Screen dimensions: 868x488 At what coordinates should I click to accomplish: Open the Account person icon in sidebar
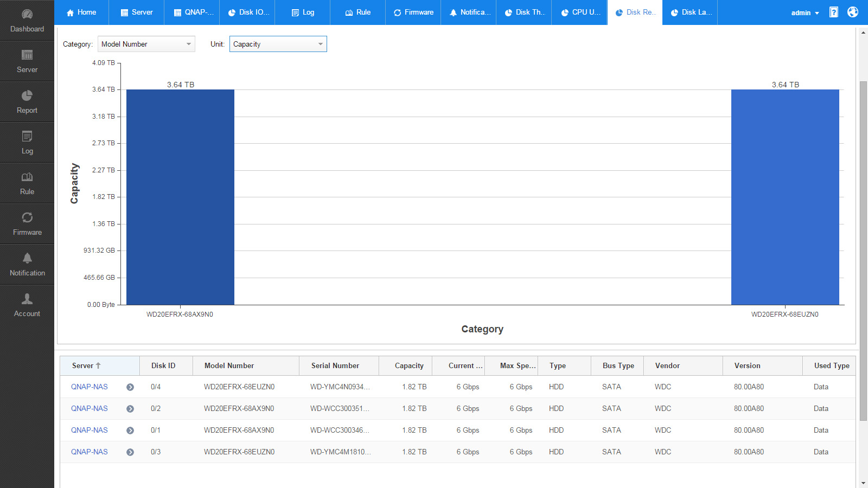pyautogui.click(x=27, y=299)
